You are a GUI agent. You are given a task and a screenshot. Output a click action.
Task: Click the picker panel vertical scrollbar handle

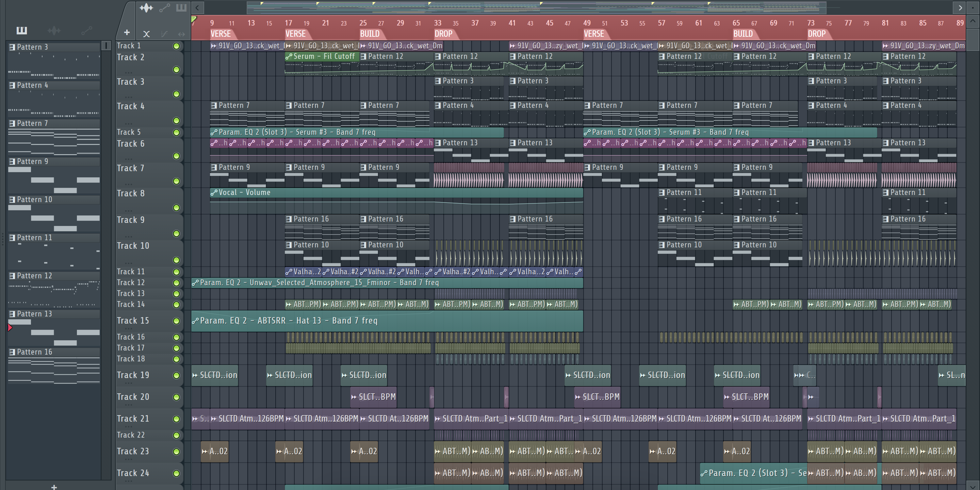point(106,46)
